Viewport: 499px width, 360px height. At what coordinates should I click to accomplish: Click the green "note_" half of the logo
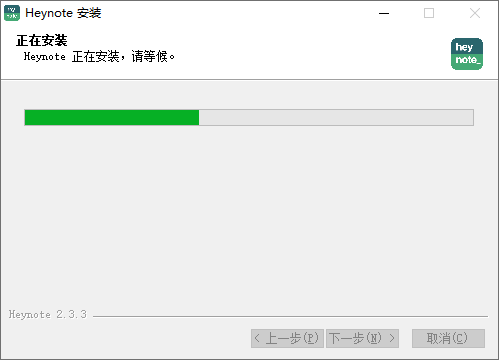467,62
